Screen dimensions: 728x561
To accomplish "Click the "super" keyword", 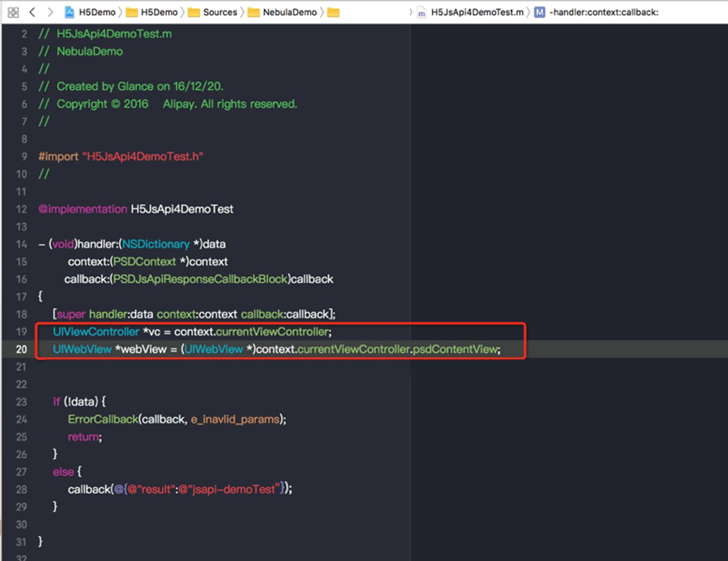I will pyautogui.click(x=71, y=314).
